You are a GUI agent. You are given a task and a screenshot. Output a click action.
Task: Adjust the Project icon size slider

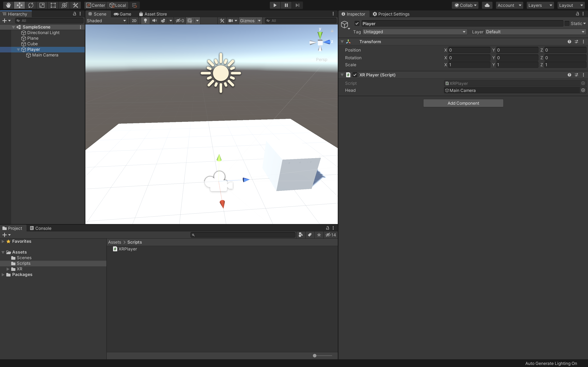click(315, 356)
